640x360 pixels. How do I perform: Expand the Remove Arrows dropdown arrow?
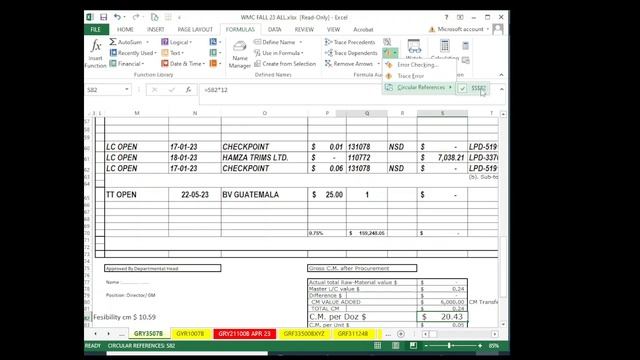pos(378,64)
